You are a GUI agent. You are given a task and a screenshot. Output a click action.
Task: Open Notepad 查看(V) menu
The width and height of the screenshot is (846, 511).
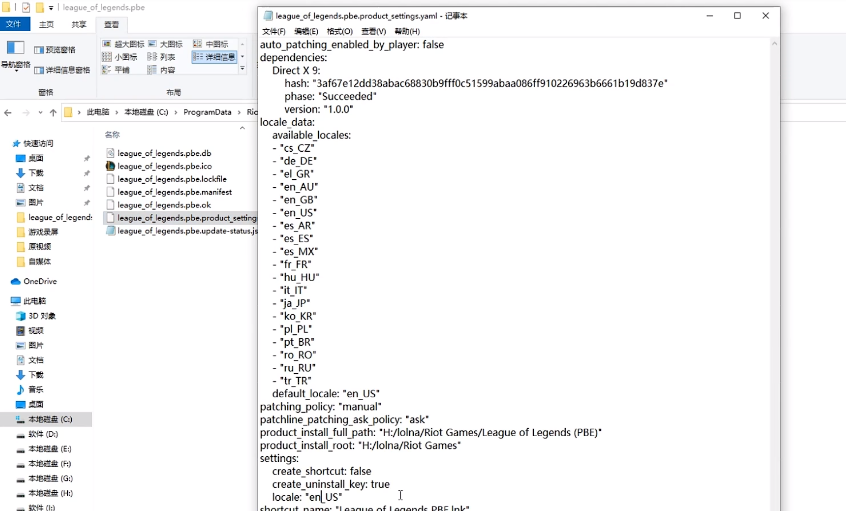point(374,31)
